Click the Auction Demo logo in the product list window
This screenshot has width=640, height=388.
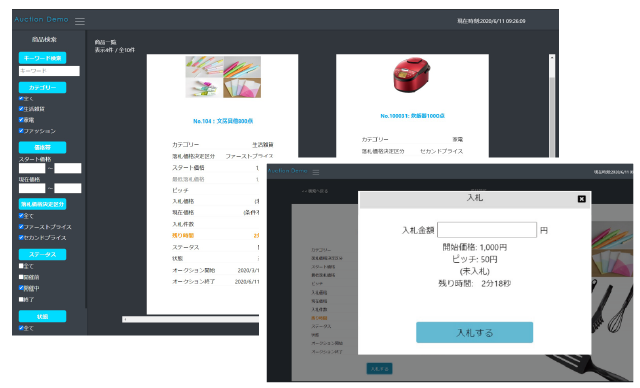(41, 19)
